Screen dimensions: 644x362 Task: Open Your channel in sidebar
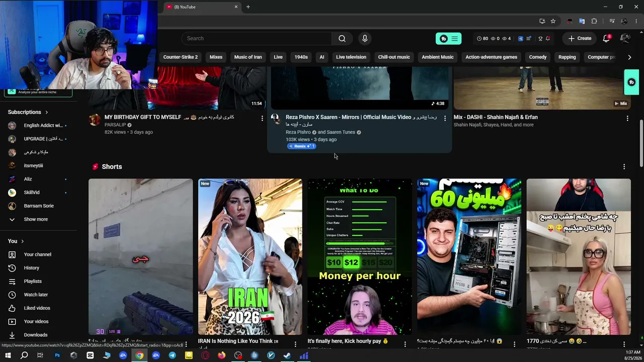click(x=39, y=254)
